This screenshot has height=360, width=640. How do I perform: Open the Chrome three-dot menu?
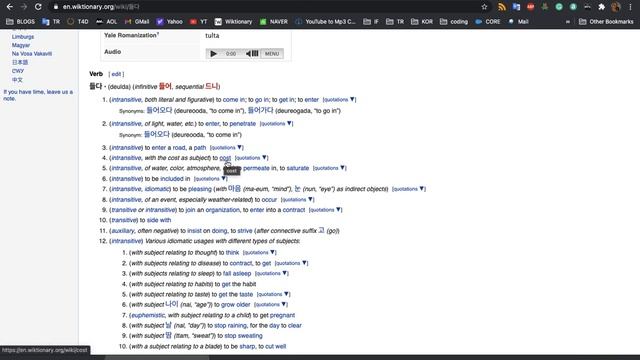click(630, 7)
